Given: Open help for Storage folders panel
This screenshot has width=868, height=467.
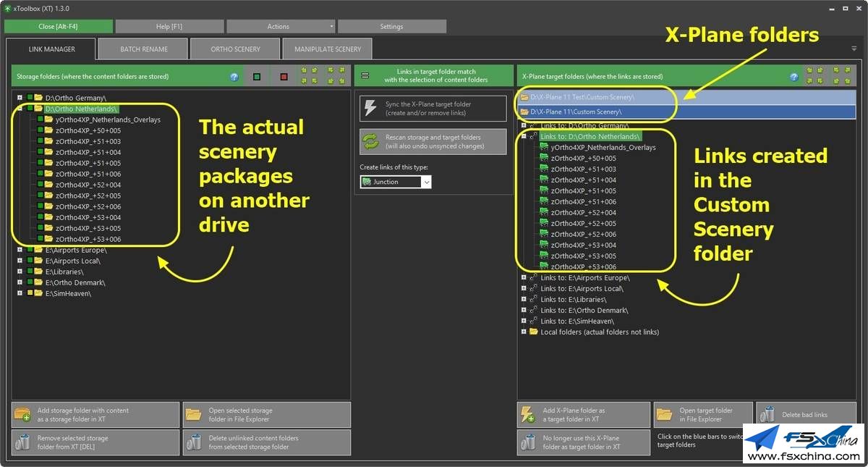Looking at the screenshot, I should click(x=234, y=76).
